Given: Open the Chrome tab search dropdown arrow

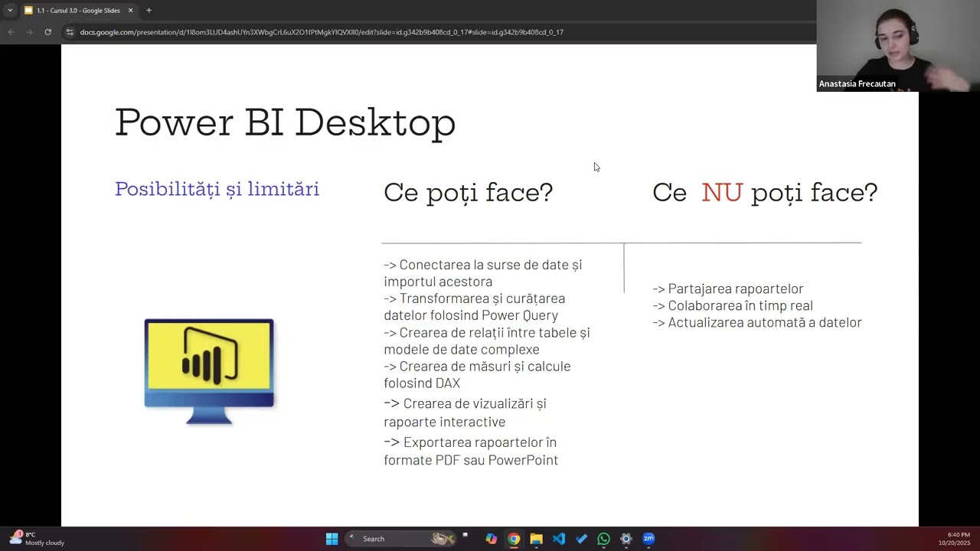Looking at the screenshot, I should click(10, 10).
